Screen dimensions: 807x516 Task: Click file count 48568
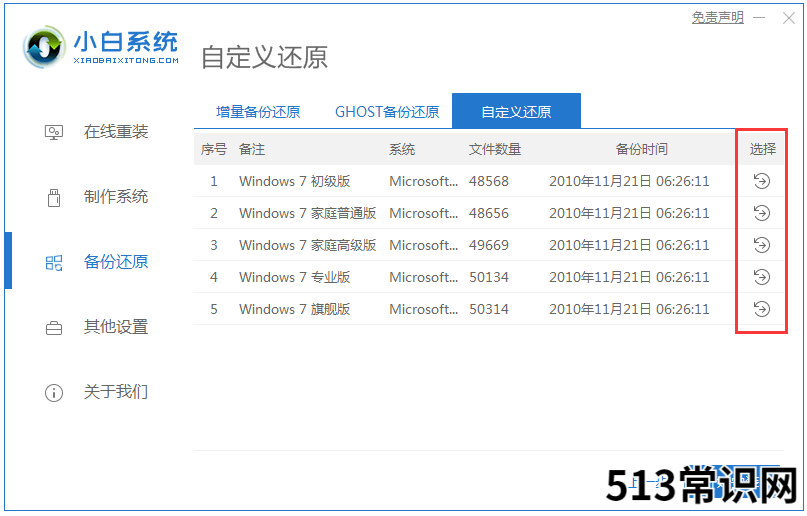click(x=488, y=181)
